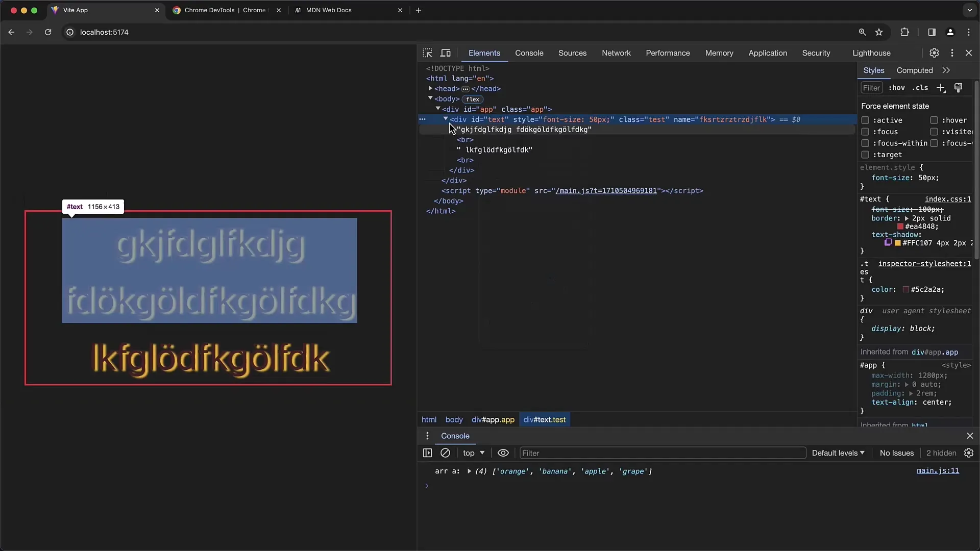Open DevTools customize kebab menu

tap(952, 53)
